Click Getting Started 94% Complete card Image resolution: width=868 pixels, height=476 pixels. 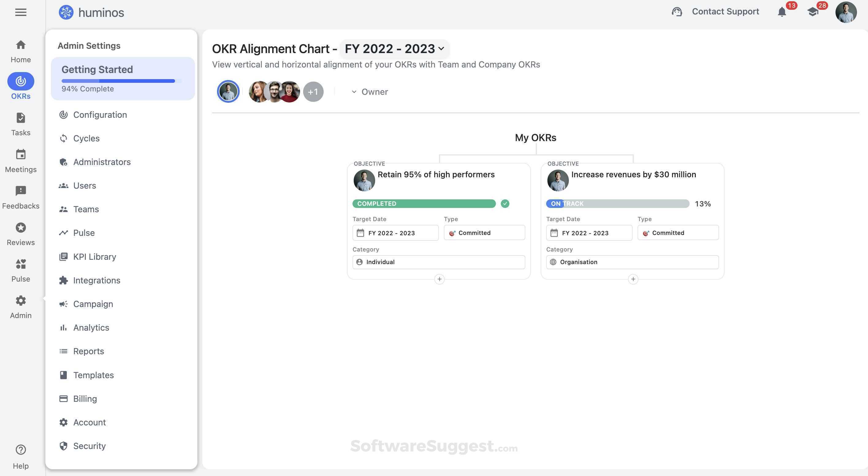[x=123, y=79]
